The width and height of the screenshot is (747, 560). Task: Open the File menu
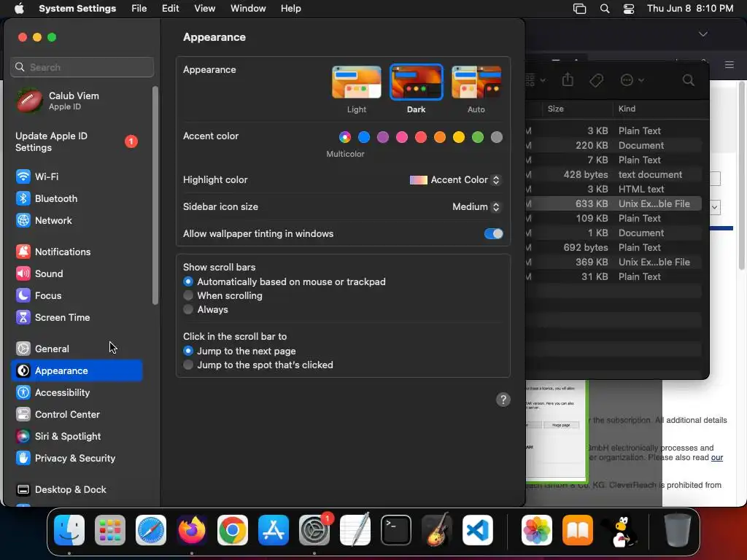tap(139, 9)
